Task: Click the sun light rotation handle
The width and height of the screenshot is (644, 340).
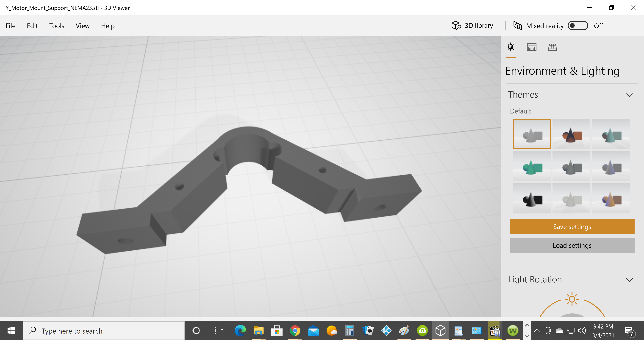Action: click(x=572, y=299)
